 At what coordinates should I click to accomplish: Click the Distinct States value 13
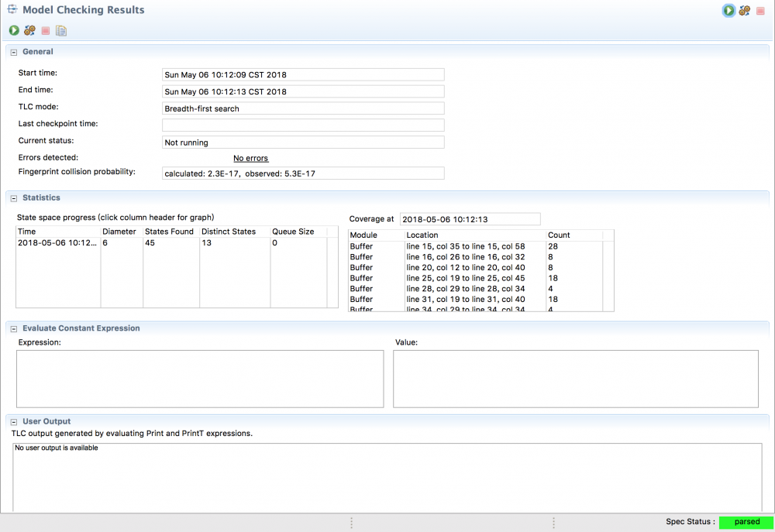click(207, 243)
